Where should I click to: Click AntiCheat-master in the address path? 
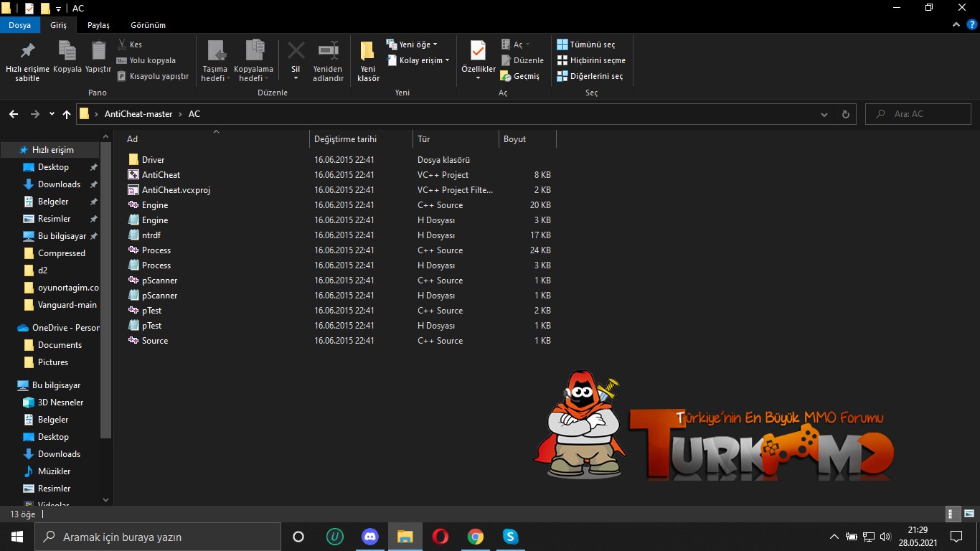coord(138,114)
